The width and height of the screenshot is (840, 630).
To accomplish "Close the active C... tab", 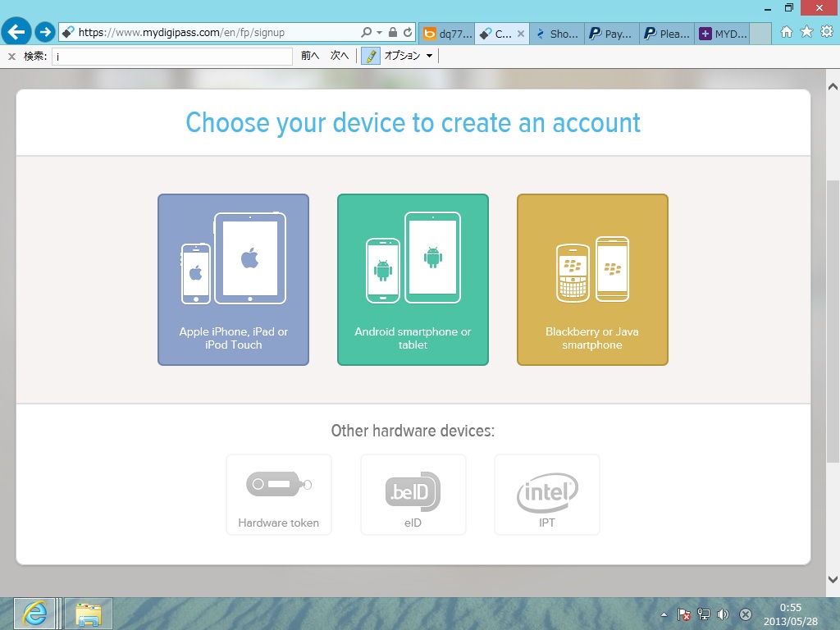I will tap(521, 34).
